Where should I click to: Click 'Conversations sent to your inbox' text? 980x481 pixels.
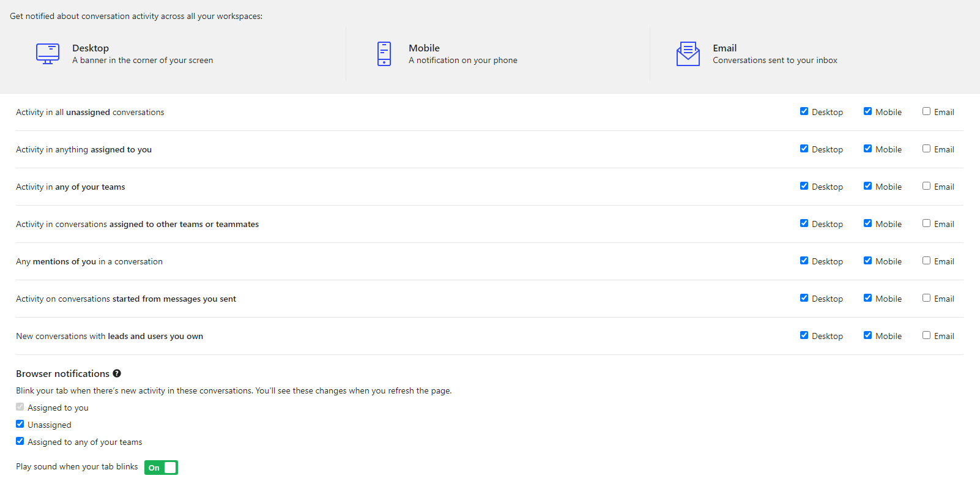[x=775, y=60]
